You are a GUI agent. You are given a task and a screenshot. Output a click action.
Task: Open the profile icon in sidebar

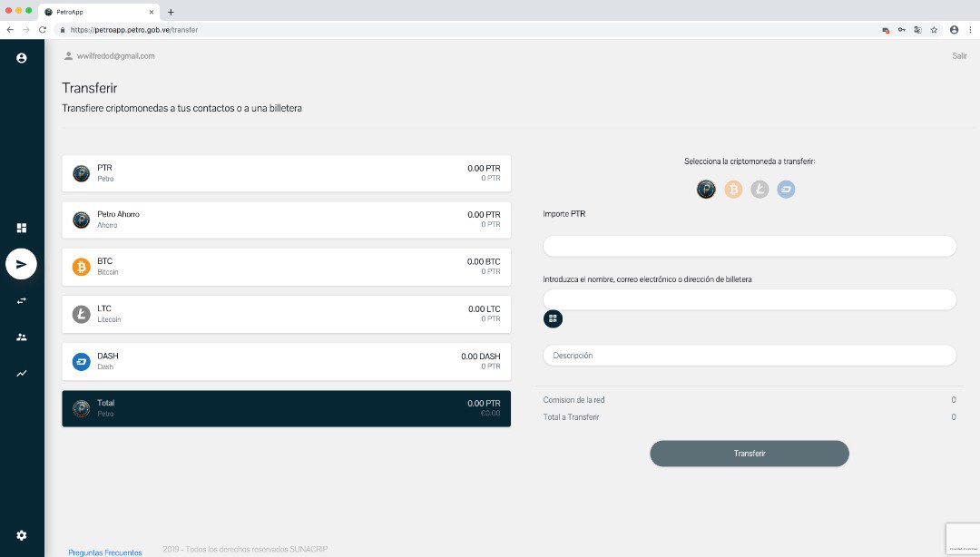tap(21, 58)
